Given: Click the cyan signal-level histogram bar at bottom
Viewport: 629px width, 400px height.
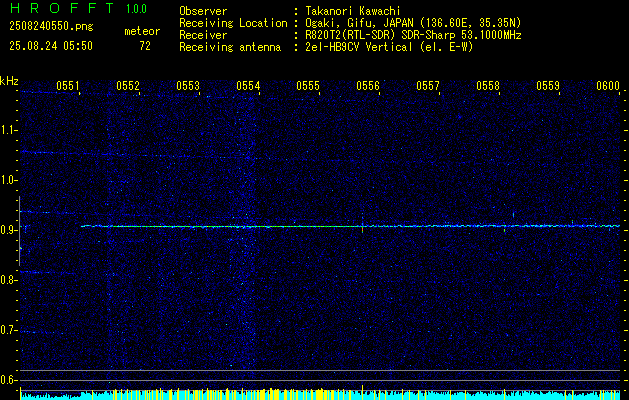Looking at the screenshot, I should pos(320,395).
